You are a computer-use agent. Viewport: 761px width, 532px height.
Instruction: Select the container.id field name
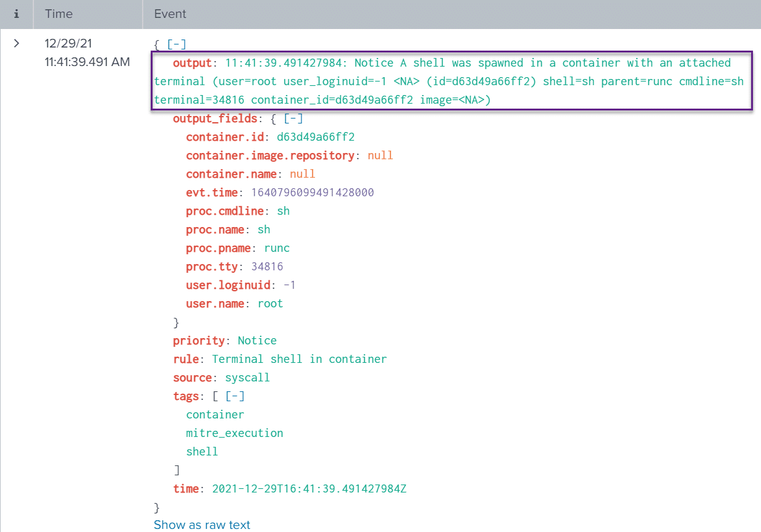(225, 136)
